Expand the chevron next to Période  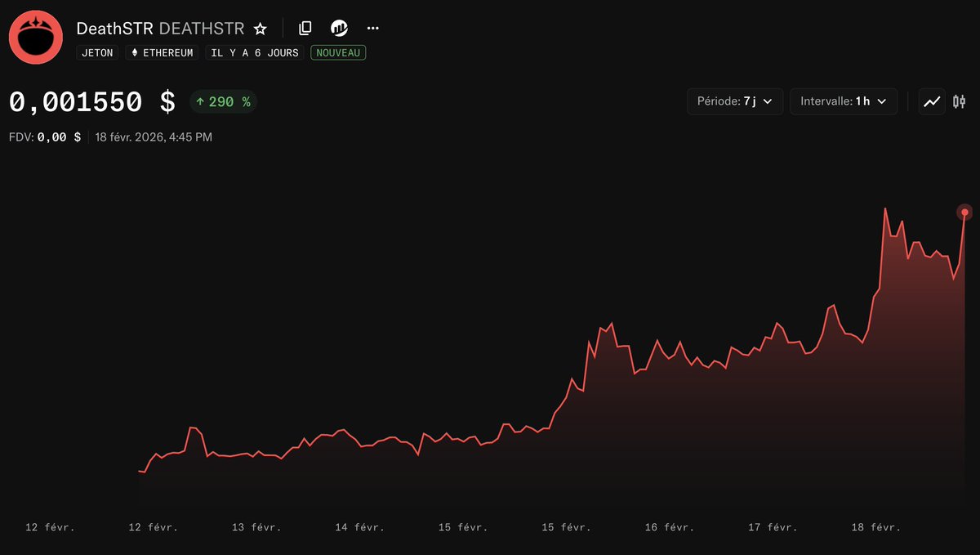pyautogui.click(x=768, y=101)
